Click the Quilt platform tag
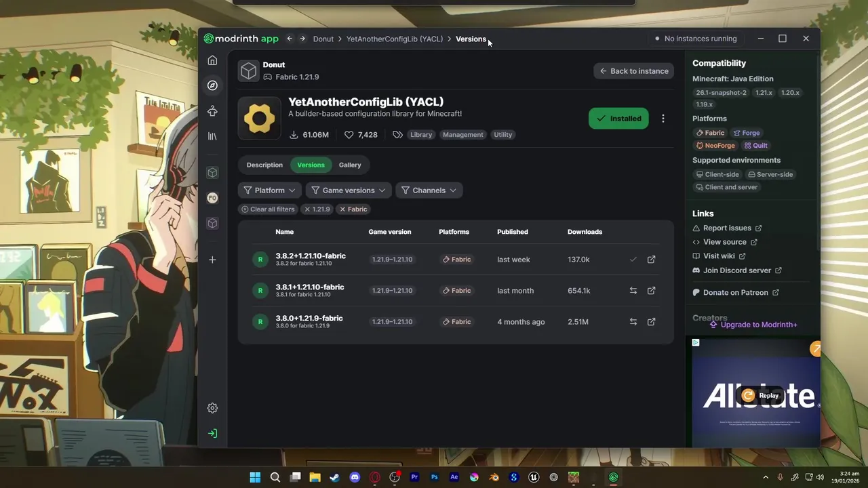This screenshot has width=868, height=488. coord(755,146)
